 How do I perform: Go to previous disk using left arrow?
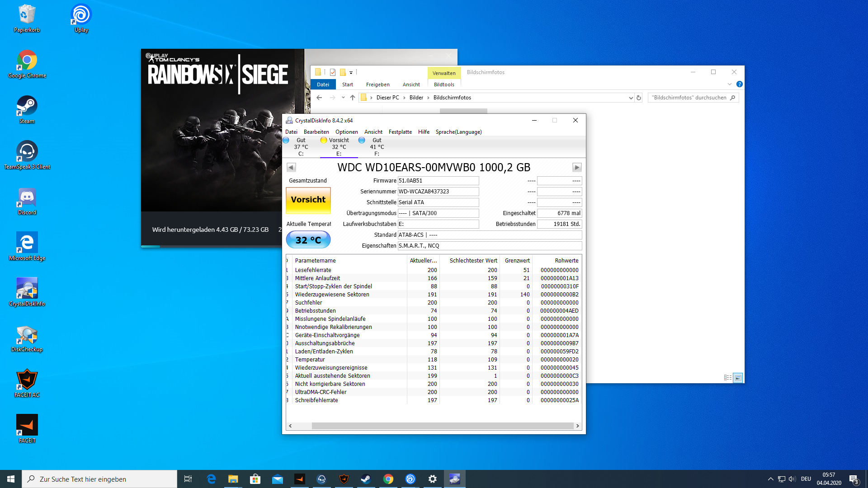291,167
